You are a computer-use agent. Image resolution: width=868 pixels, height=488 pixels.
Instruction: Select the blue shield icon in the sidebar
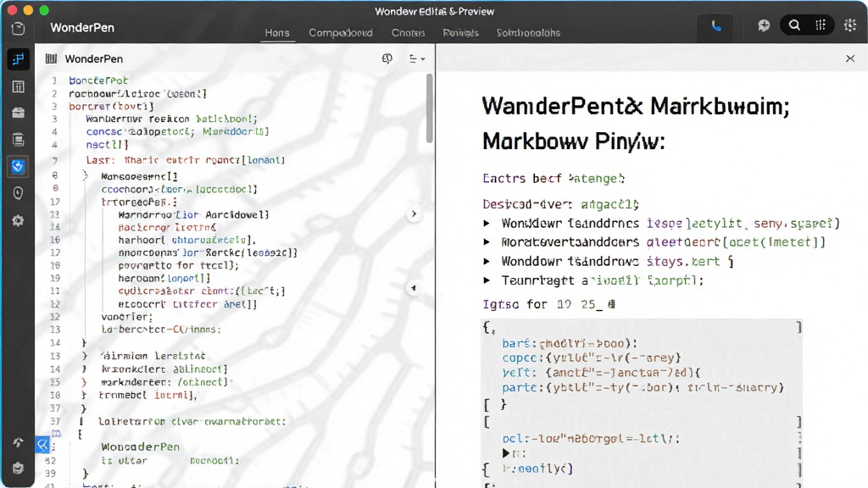[x=19, y=167]
